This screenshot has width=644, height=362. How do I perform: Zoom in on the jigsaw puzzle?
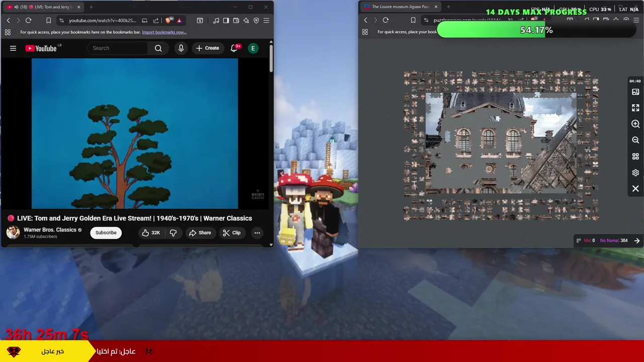(x=635, y=124)
